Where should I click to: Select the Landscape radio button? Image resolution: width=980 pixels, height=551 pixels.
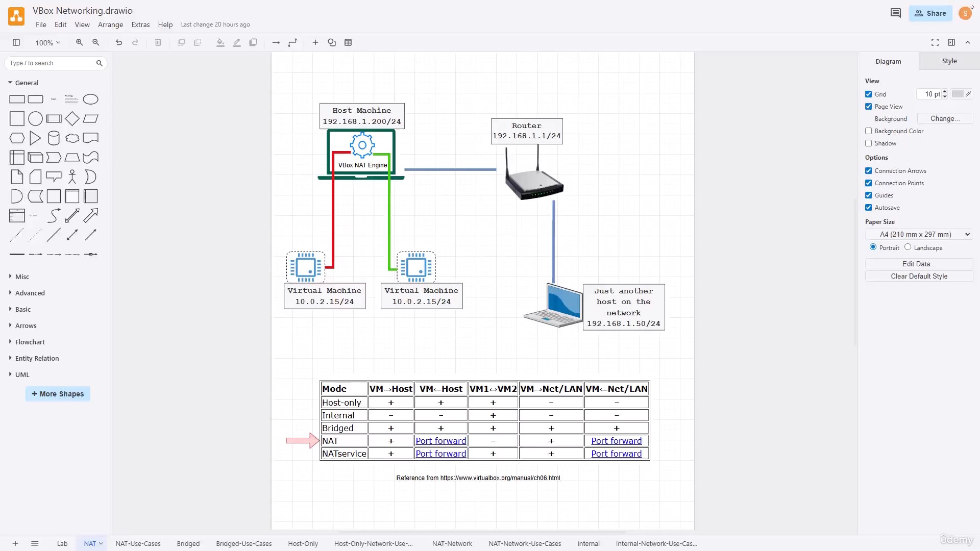(x=908, y=247)
